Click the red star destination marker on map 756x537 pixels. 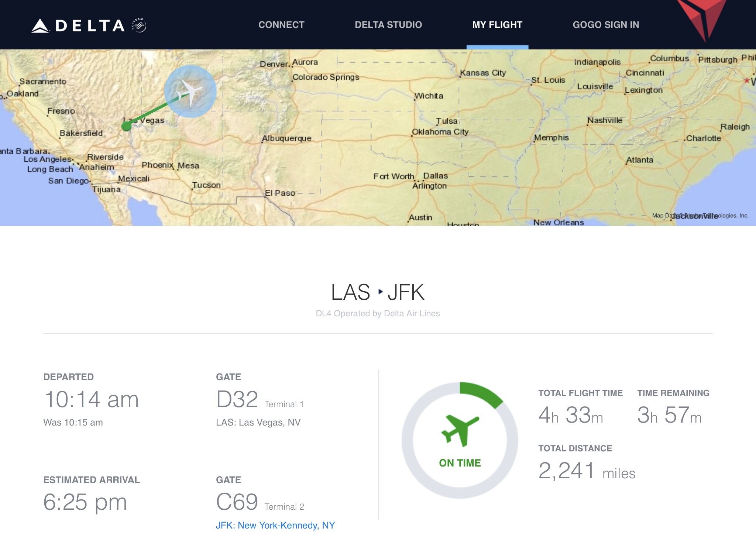tap(747, 80)
